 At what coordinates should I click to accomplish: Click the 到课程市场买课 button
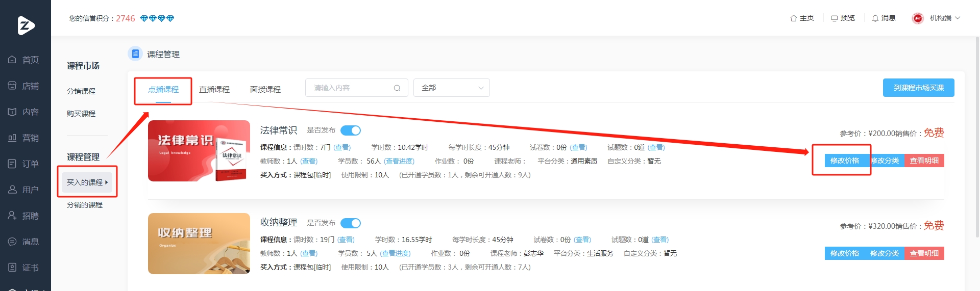click(919, 88)
